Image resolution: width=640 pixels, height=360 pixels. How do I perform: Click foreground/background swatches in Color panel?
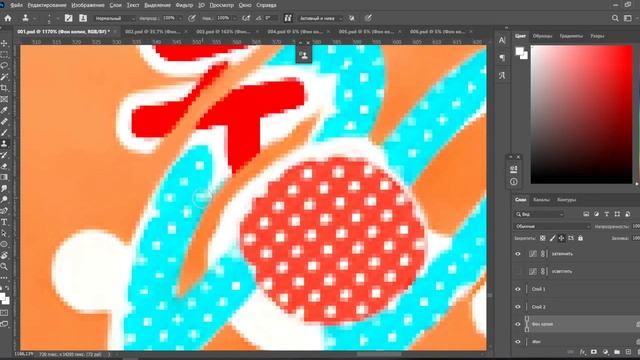point(521,53)
